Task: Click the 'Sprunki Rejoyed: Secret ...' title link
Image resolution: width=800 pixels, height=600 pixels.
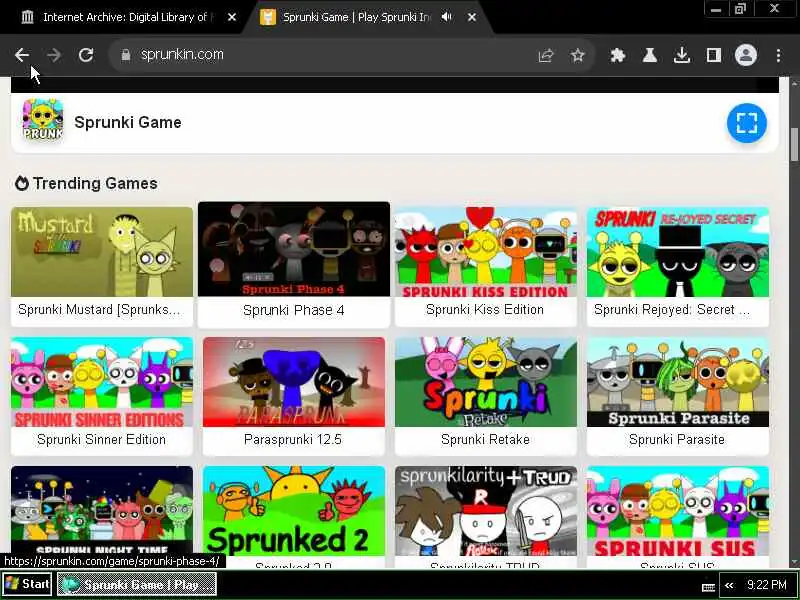Action: tap(672, 310)
